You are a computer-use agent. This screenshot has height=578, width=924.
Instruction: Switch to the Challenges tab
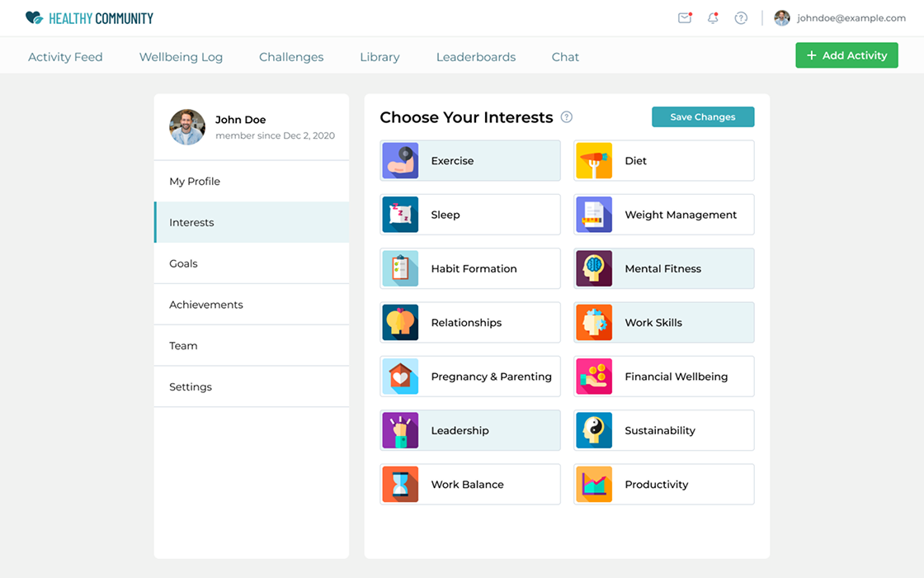[291, 57]
